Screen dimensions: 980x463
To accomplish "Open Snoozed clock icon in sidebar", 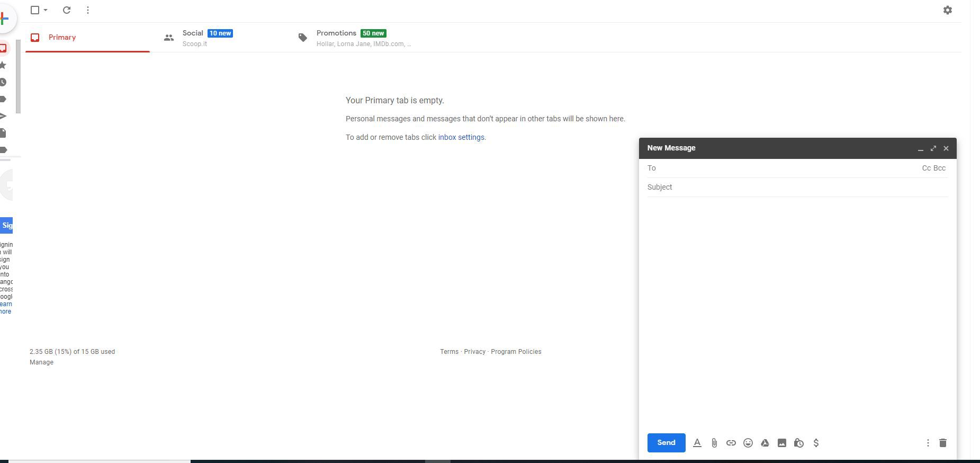I will 3,82.
